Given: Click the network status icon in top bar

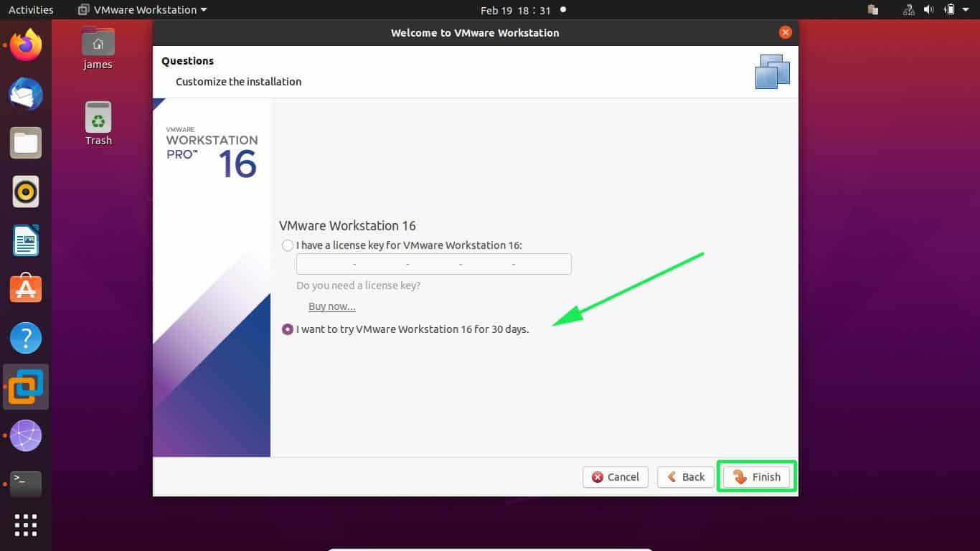Looking at the screenshot, I should [x=909, y=10].
